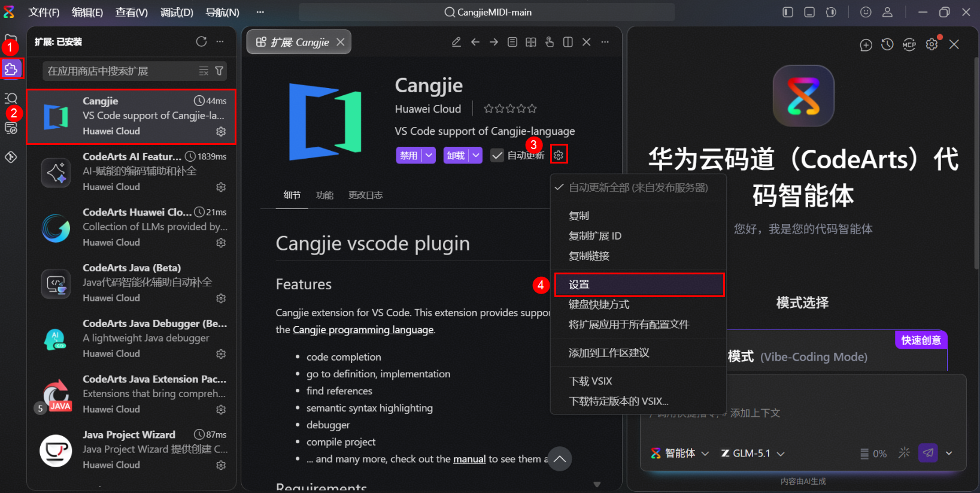Open the Explorer folder icon in the activity bar
980x493 pixels.
click(11, 40)
